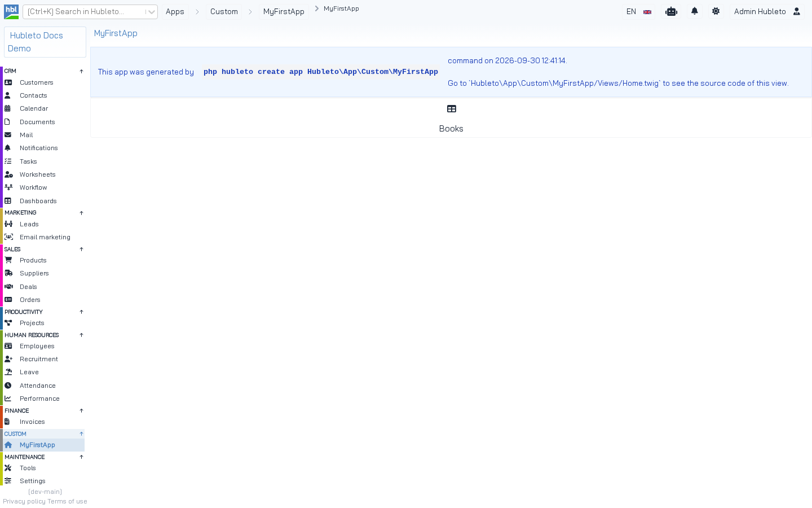This screenshot has width=812, height=508.
Task: Select MyFirstApp breadcrumb item
Action: (x=284, y=11)
